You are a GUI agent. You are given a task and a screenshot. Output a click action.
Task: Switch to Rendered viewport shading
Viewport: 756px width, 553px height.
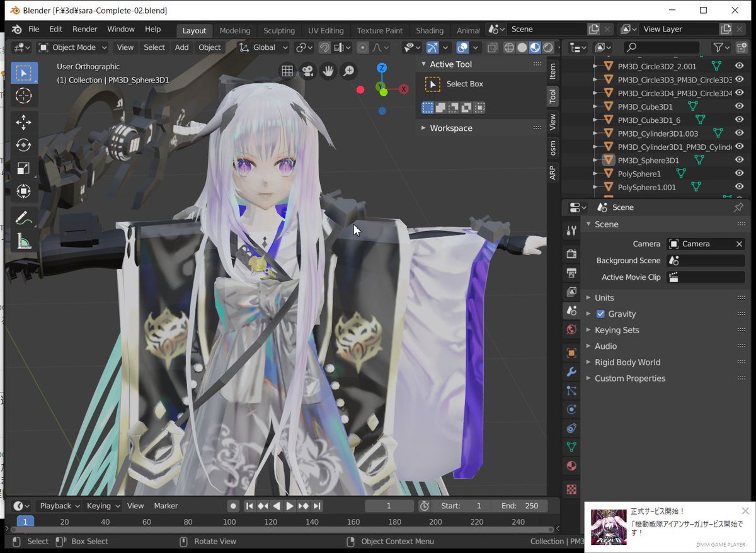click(548, 47)
